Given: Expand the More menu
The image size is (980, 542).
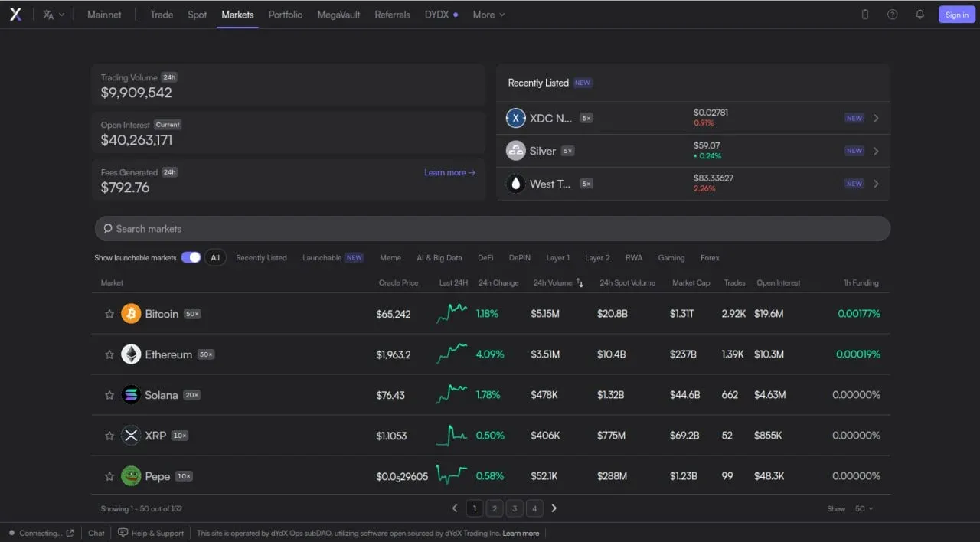Looking at the screenshot, I should [x=488, y=15].
